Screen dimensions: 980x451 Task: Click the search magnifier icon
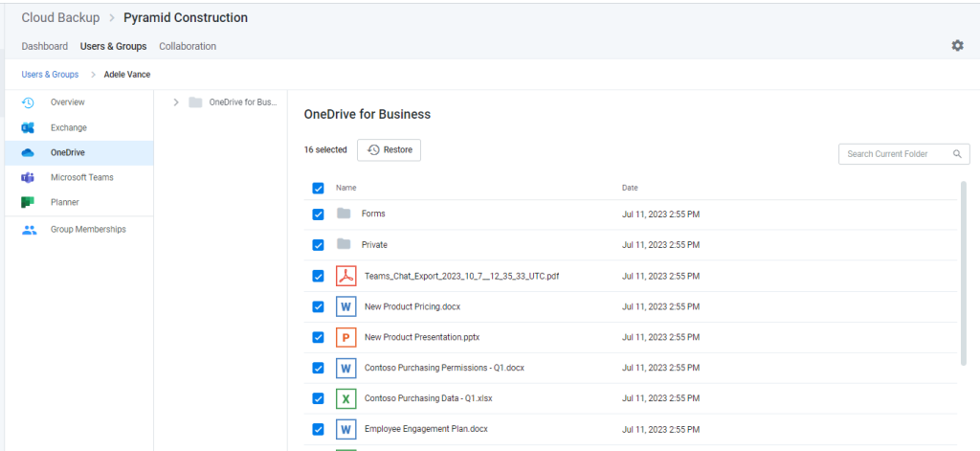957,154
